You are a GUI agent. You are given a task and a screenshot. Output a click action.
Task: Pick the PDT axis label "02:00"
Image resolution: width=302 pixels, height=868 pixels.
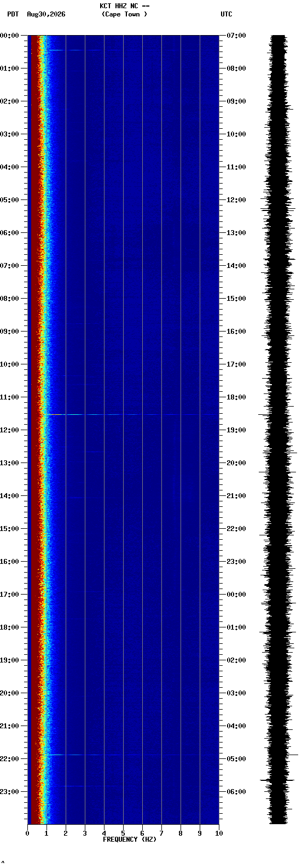click(x=9, y=101)
